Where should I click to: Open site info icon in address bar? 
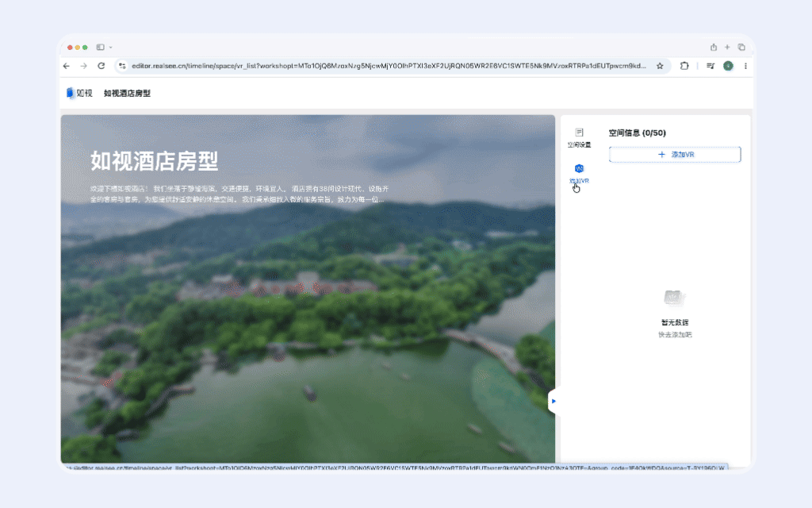click(x=122, y=66)
